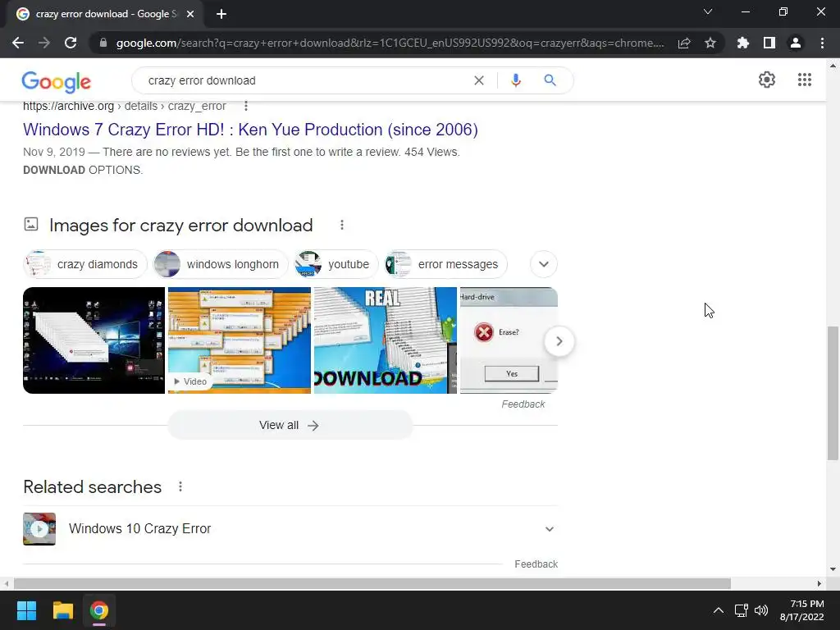
Task: Open more options for Images section
Action: (x=342, y=225)
